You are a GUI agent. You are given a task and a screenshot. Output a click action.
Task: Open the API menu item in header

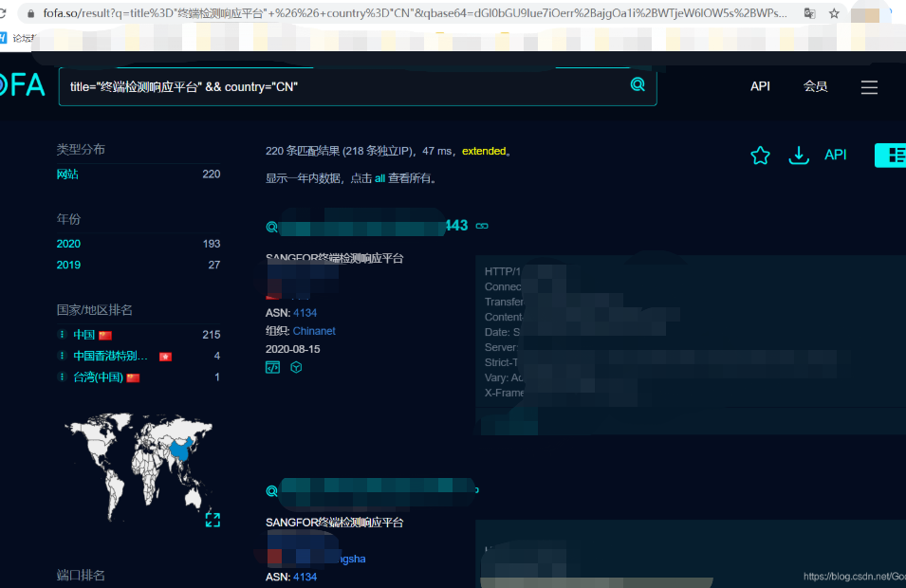point(760,86)
